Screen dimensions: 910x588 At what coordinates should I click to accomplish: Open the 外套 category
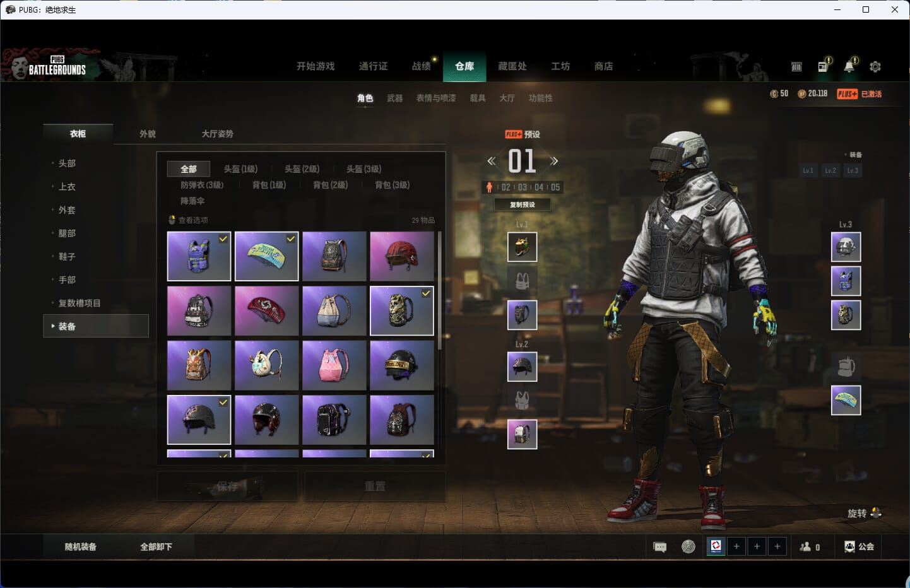click(67, 210)
